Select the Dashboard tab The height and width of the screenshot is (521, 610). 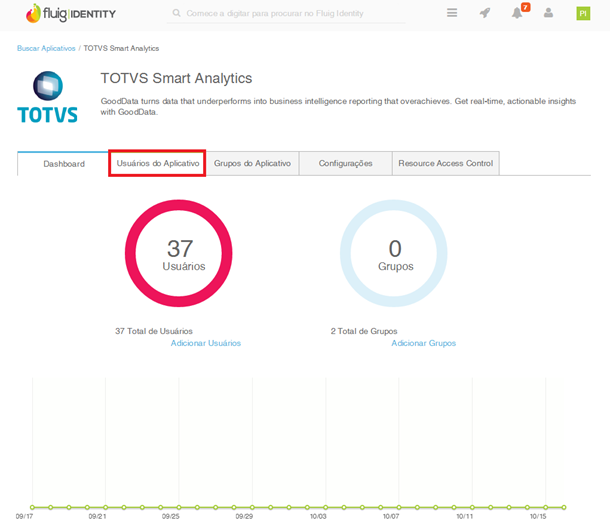coord(63,164)
